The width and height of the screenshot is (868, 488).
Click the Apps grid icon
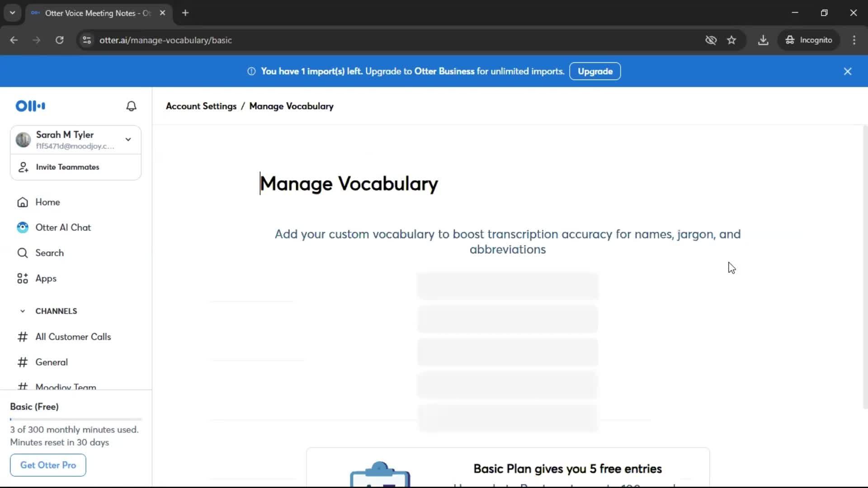coord(23,278)
